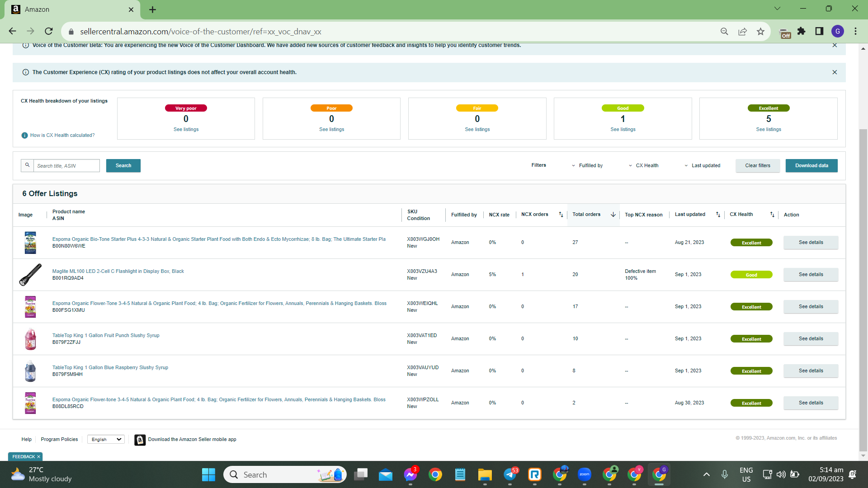868x488 pixels.
Task: Open Zoom from the taskbar
Action: [585, 474]
